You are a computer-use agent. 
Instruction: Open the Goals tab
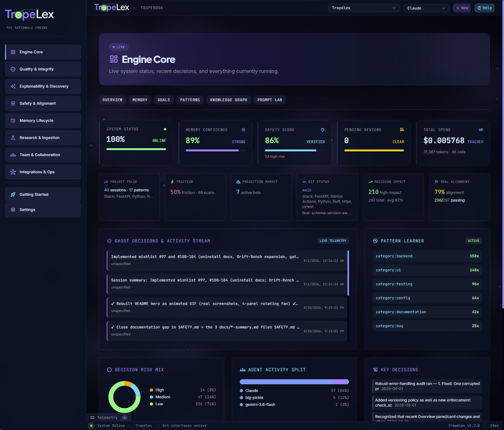click(164, 100)
